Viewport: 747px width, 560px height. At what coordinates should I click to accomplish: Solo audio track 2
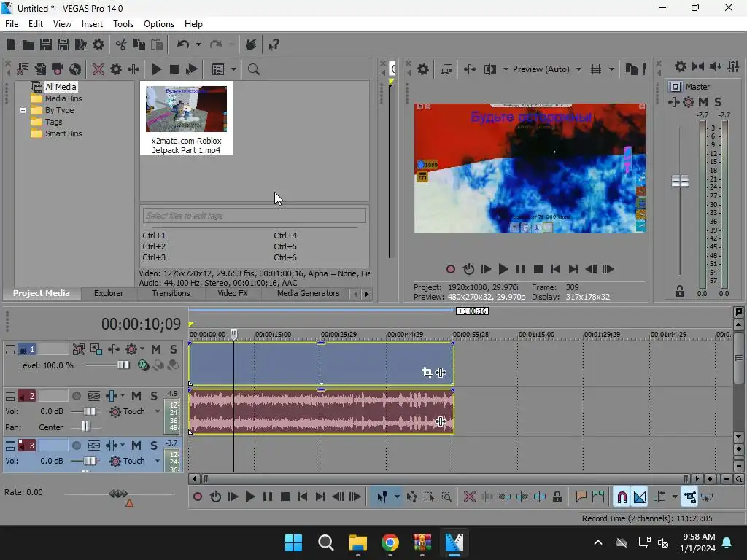[x=154, y=396]
